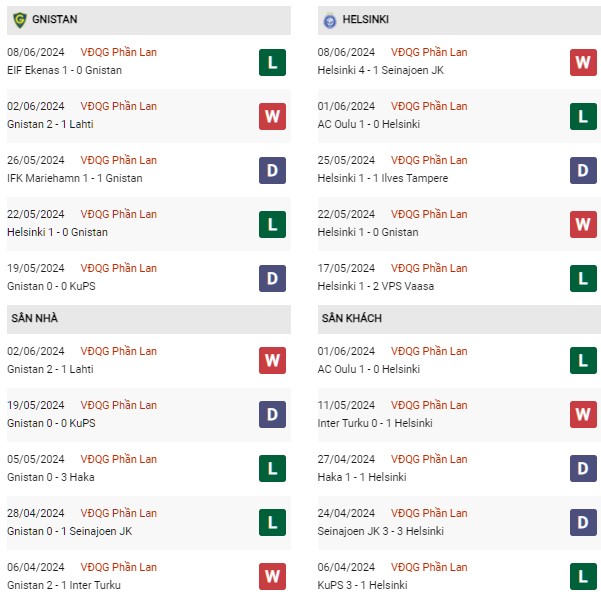
Task: Click the L badge for Helsinki 1 - 2 VPS Vaasa
Action: pos(583,279)
